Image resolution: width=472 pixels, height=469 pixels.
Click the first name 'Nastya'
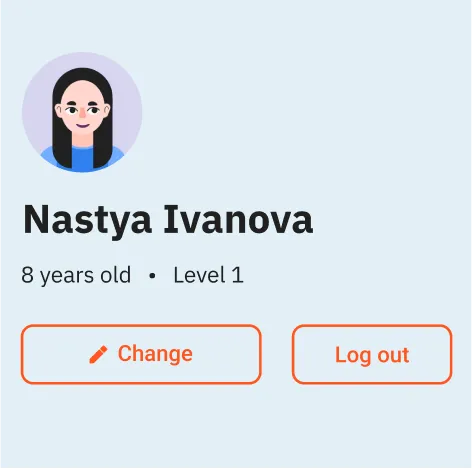point(88,221)
